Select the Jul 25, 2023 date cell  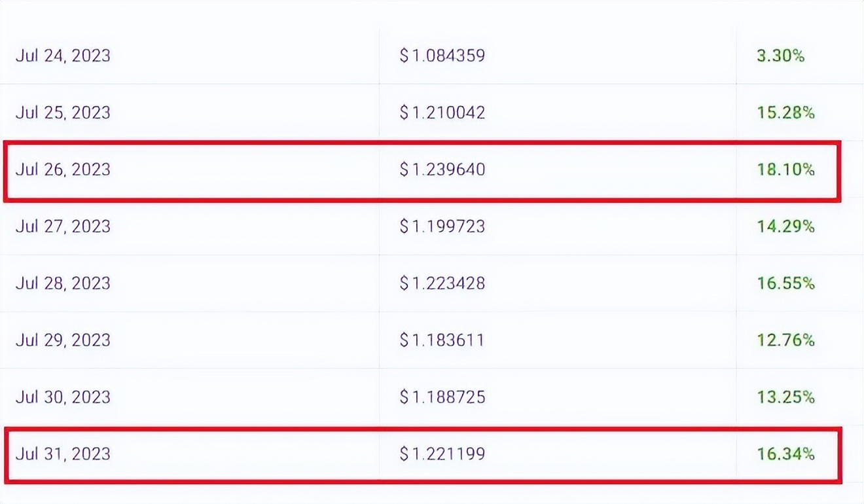63,113
